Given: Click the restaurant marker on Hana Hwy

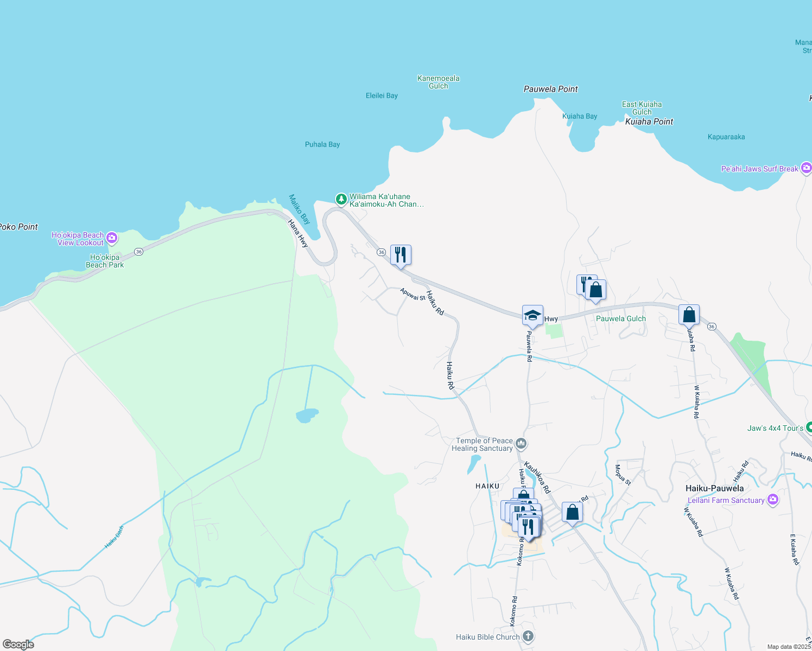Looking at the screenshot, I should coord(401,255).
